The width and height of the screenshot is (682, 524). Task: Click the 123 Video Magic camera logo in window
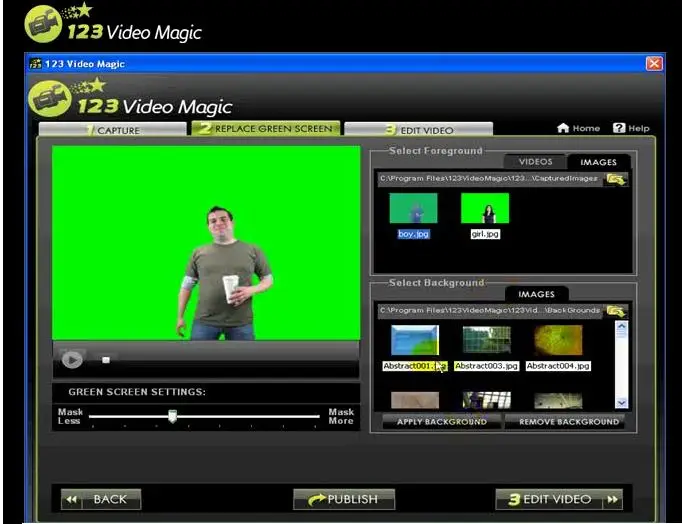point(50,98)
